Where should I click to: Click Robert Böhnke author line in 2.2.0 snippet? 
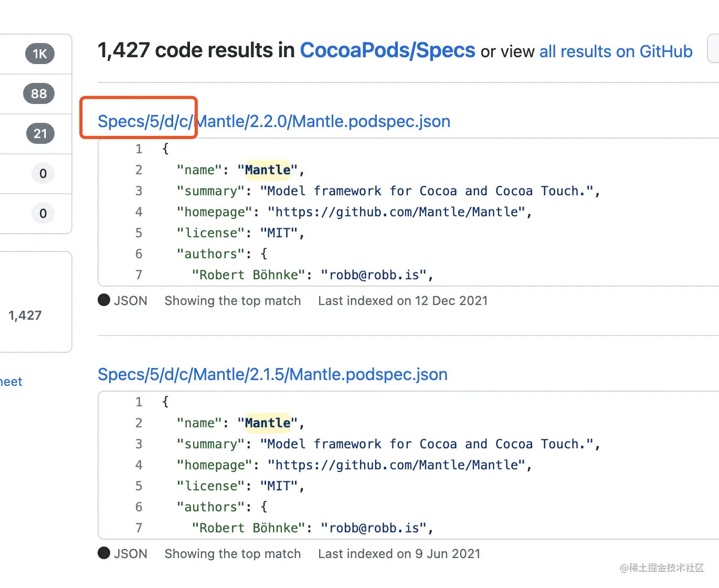313,275
